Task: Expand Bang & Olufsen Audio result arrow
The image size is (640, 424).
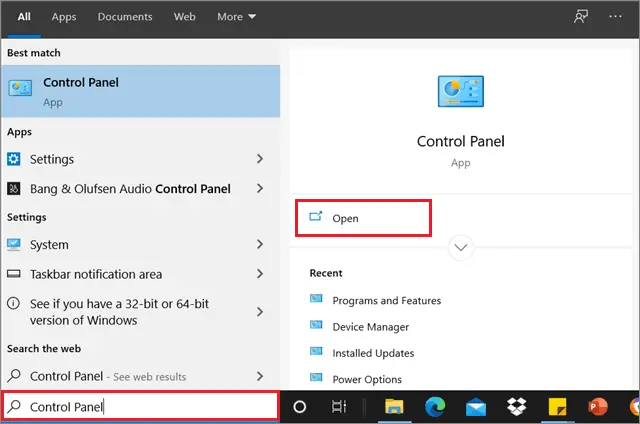Action: click(260, 189)
